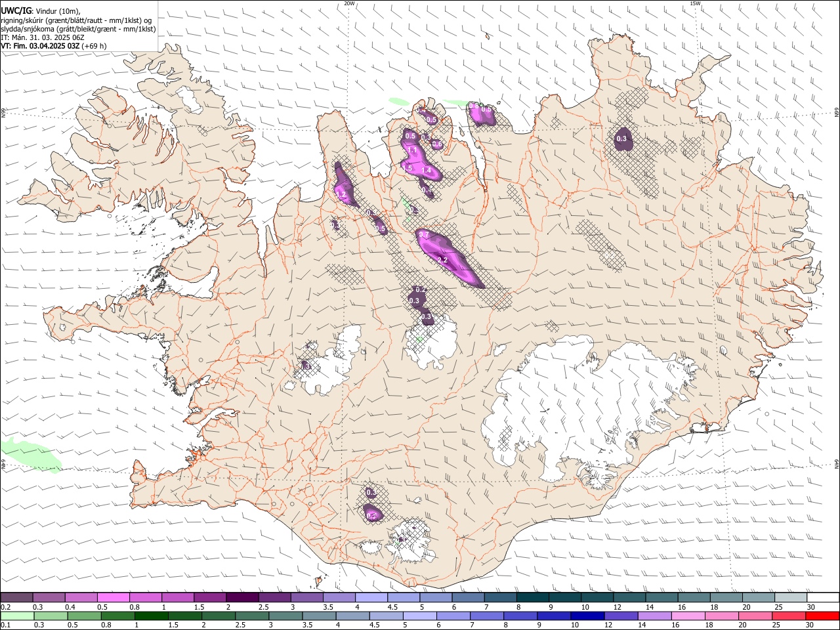Click the bright pink 0.5 legend swatch
Image resolution: width=840 pixels, height=630 pixels.
click(113, 598)
